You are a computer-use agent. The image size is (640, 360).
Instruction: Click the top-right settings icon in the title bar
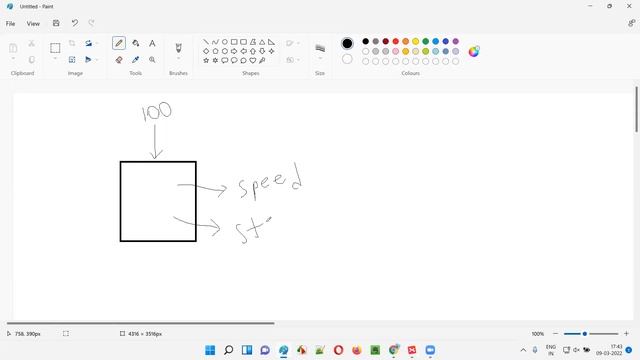631,23
